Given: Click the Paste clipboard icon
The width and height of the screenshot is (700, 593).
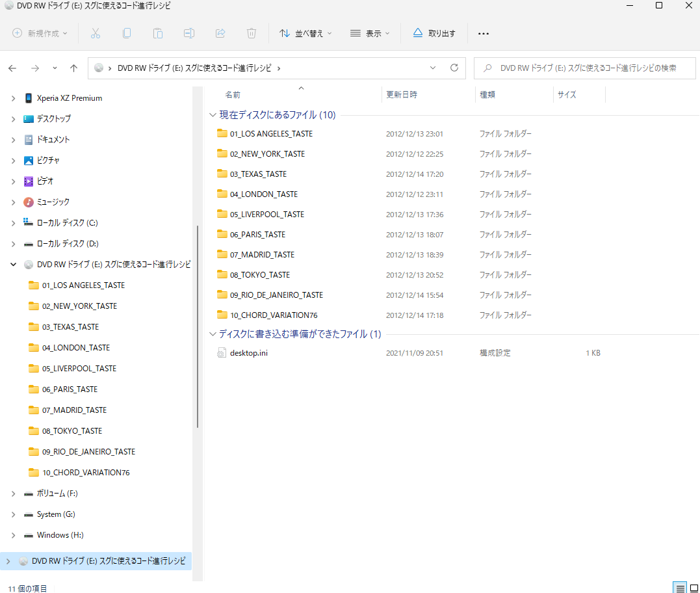Looking at the screenshot, I should pos(158,33).
